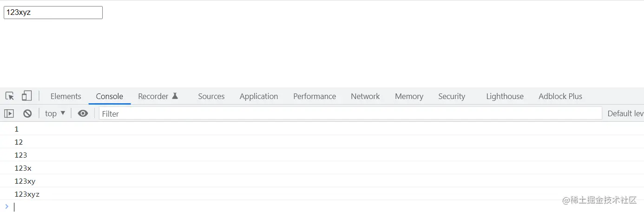Show the console sidebar panel
This screenshot has width=644, height=212.
9,113
